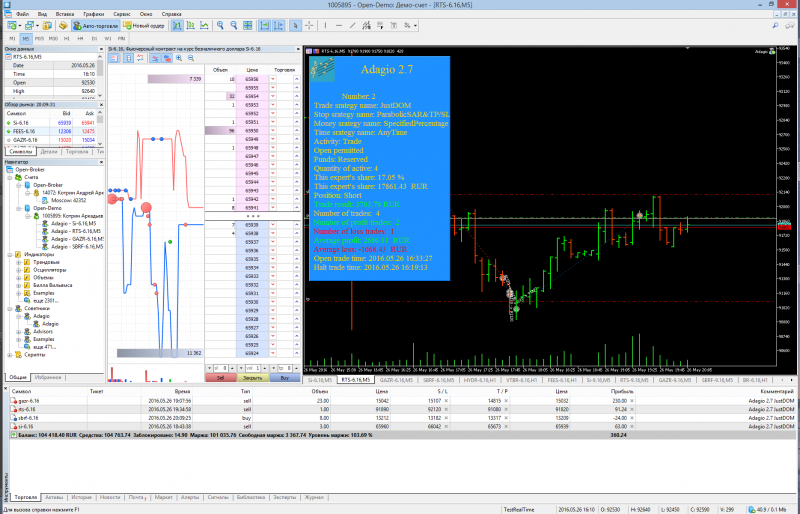Image resolution: width=800 pixels, height=514 pixels.
Task: Switch chart to candlestick mode
Action: 190,26
